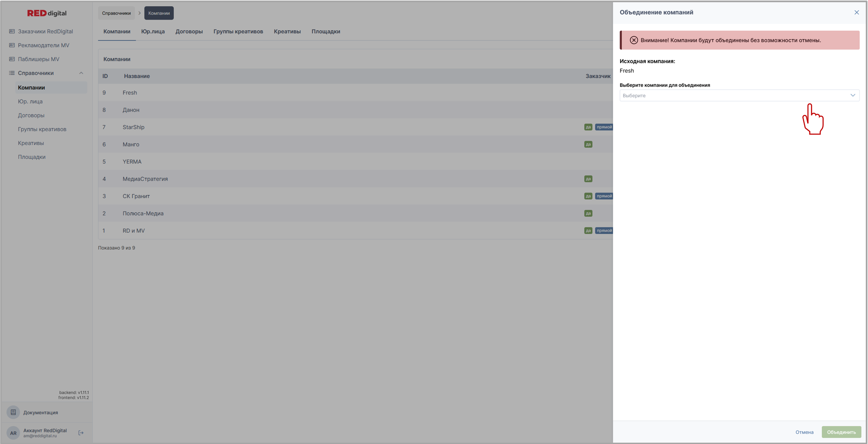Open Креативы in the sidebar
The width and height of the screenshot is (868, 444).
click(x=31, y=143)
